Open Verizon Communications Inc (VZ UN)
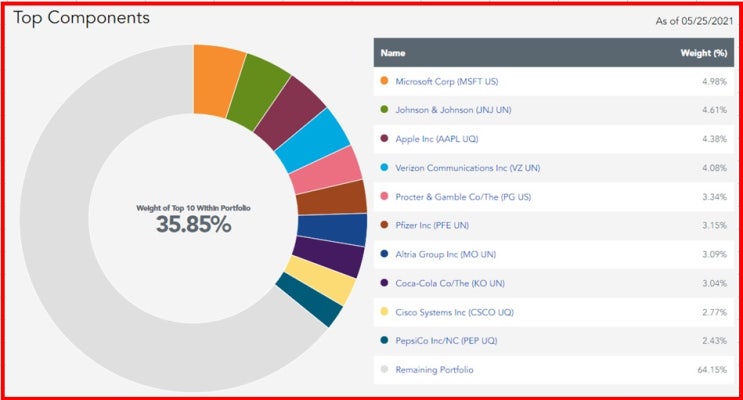 coord(468,168)
